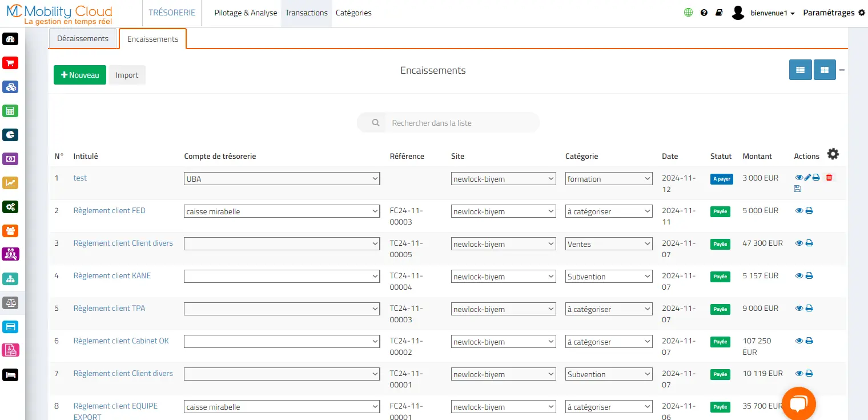The height and width of the screenshot is (420, 868).
Task: Open Règlement client Cabinet OK link
Action: point(121,341)
